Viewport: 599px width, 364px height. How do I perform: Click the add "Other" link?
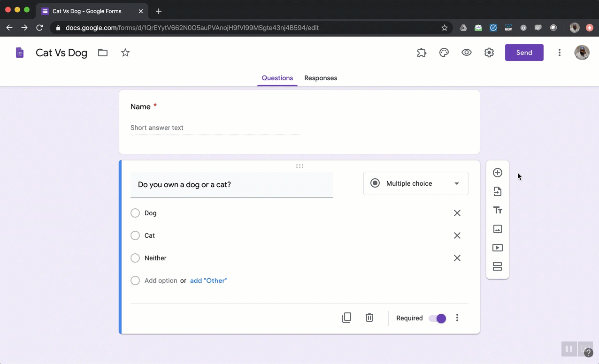coord(208,281)
